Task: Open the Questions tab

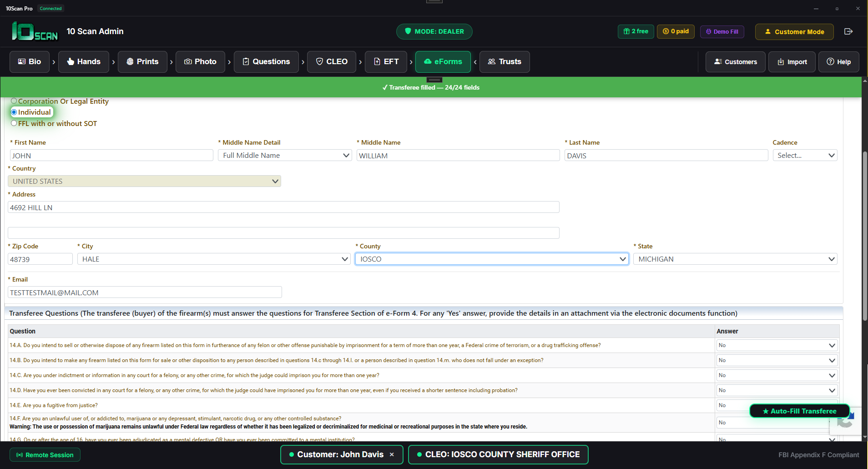Action: [266, 61]
